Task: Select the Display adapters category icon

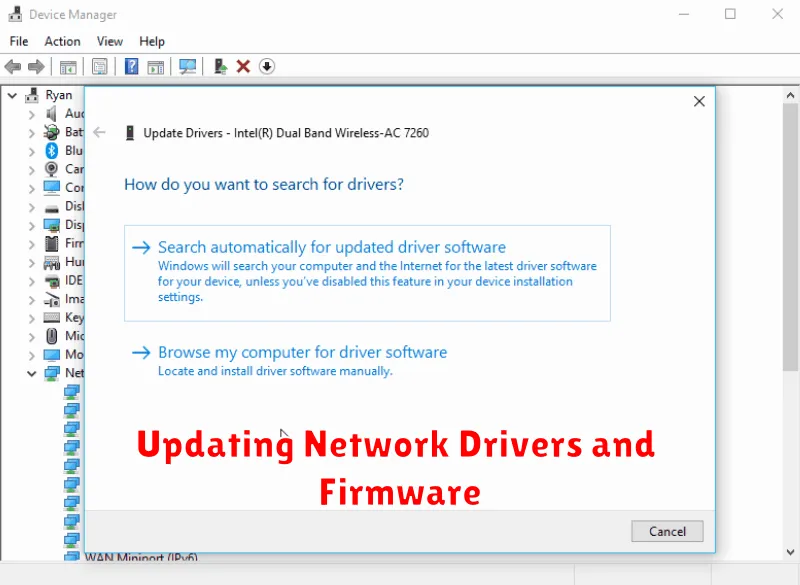Action: tap(52, 225)
